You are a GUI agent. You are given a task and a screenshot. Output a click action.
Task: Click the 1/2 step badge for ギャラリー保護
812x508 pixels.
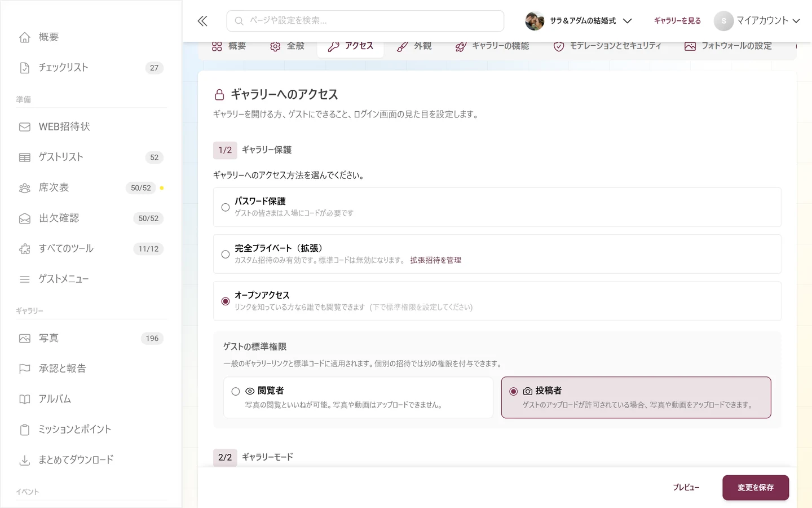(x=225, y=150)
